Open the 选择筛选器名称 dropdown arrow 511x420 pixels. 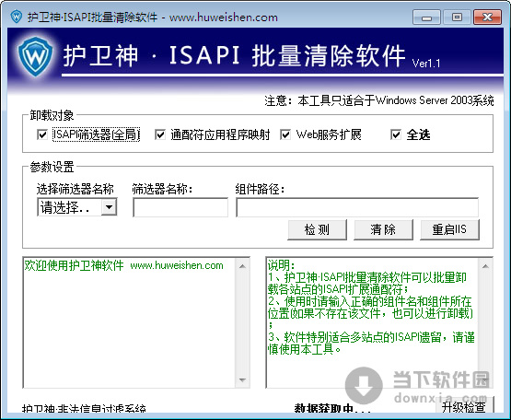(x=109, y=207)
